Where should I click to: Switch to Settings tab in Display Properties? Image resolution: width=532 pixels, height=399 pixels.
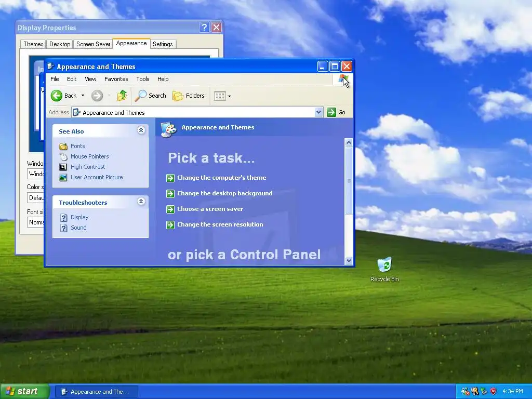[x=163, y=44]
